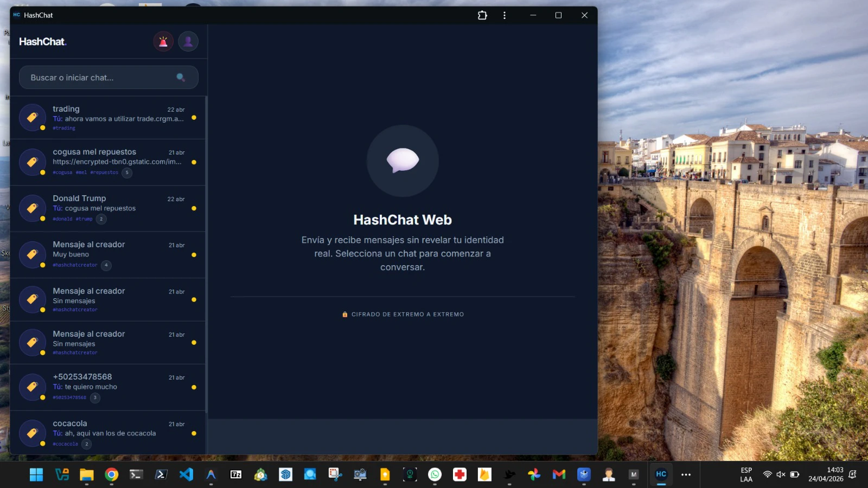The width and height of the screenshot is (868, 488).
Task: Click the trading chat's tag avatar
Action: pos(33,118)
